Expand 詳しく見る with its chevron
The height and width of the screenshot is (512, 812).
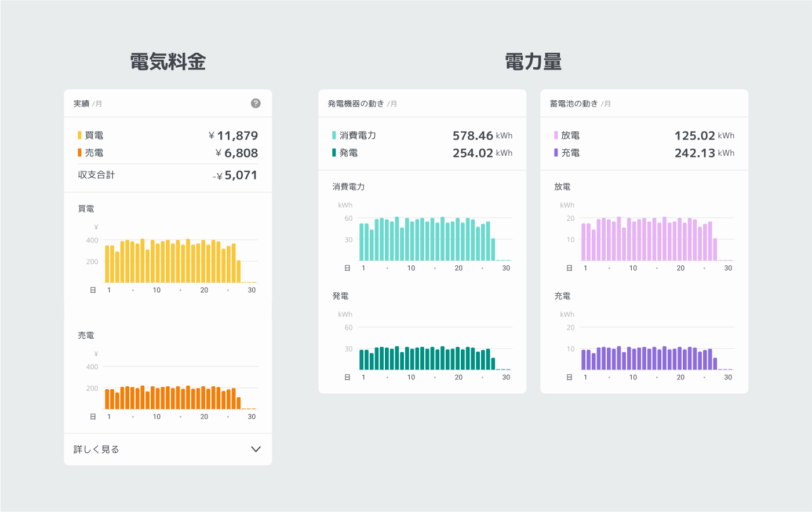tap(255, 449)
